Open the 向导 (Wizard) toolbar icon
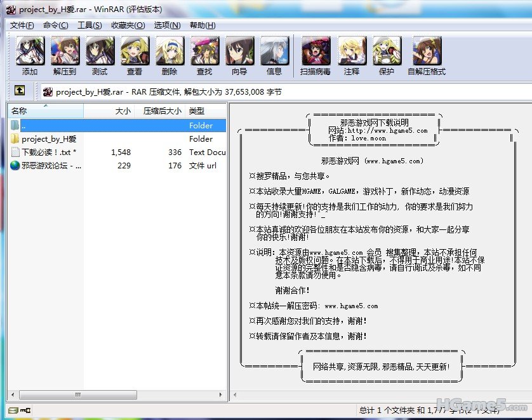Image resolution: width=532 pixels, height=420 pixels. pyautogui.click(x=239, y=51)
